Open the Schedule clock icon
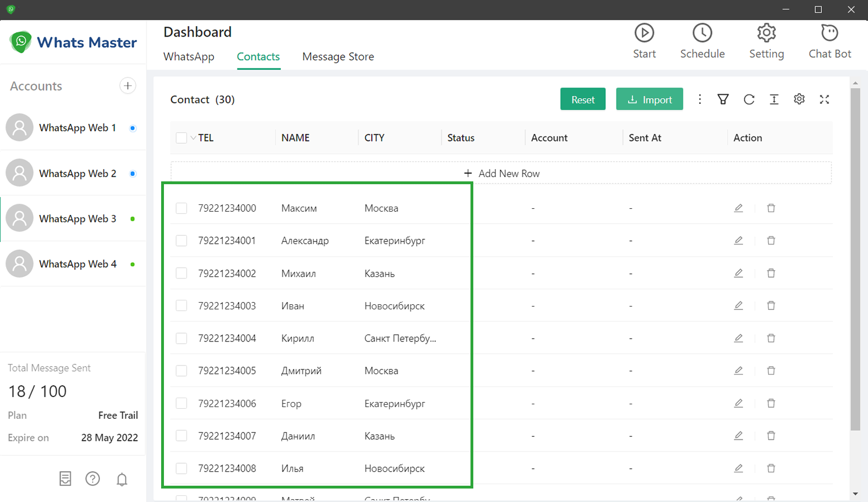This screenshot has height=502, width=868. click(x=702, y=33)
